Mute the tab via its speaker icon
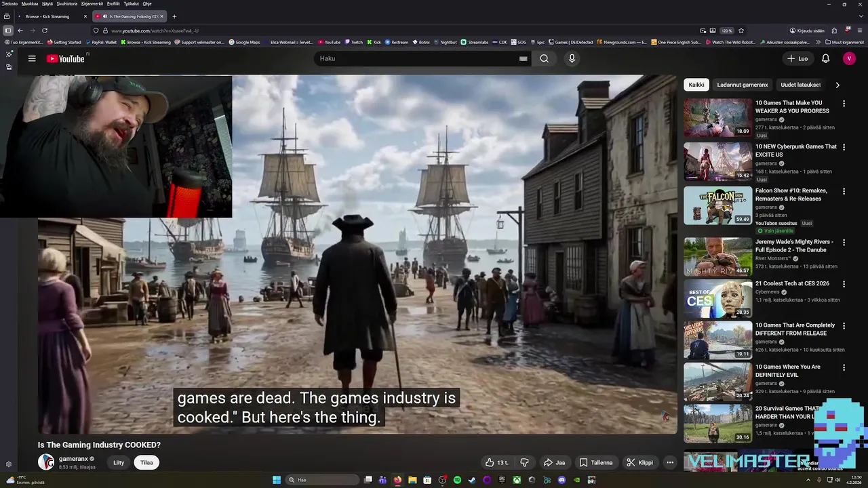868x488 pixels. tap(104, 16)
